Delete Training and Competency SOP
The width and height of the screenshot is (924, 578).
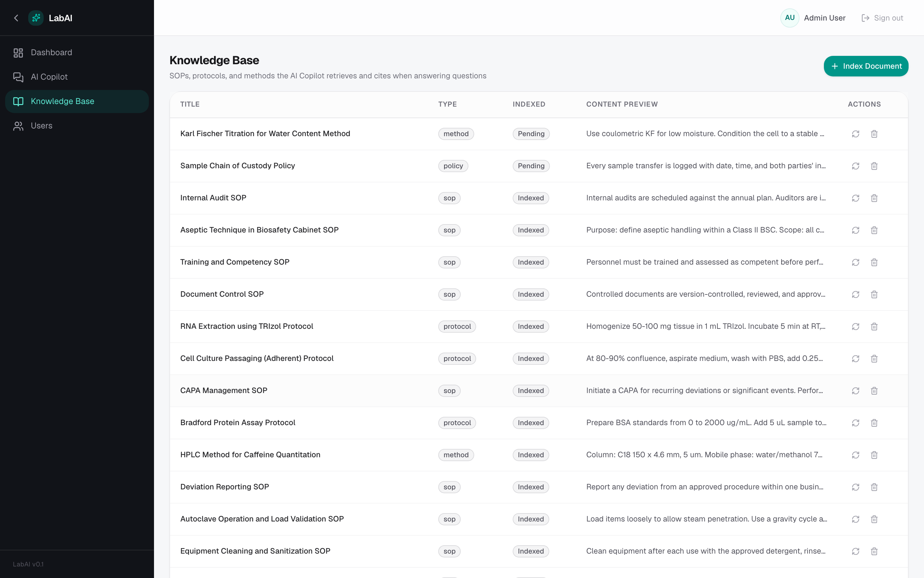(874, 262)
